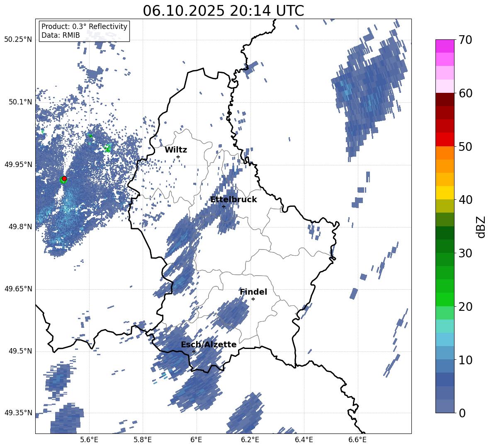The image size is (491, 448).
Task: Click the dBZ colorbar label
Action: tap(481, 227)
